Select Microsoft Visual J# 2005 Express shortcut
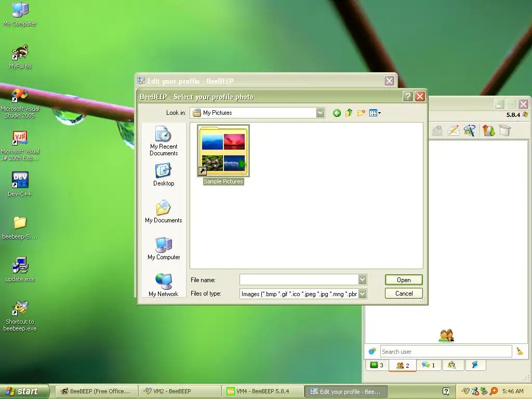 [20, 146]
